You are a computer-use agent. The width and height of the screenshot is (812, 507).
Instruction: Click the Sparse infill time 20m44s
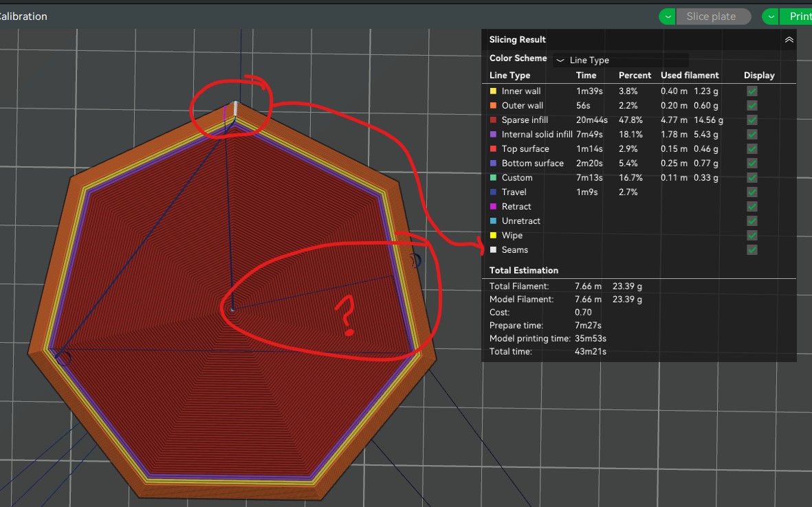pos(592,120)
